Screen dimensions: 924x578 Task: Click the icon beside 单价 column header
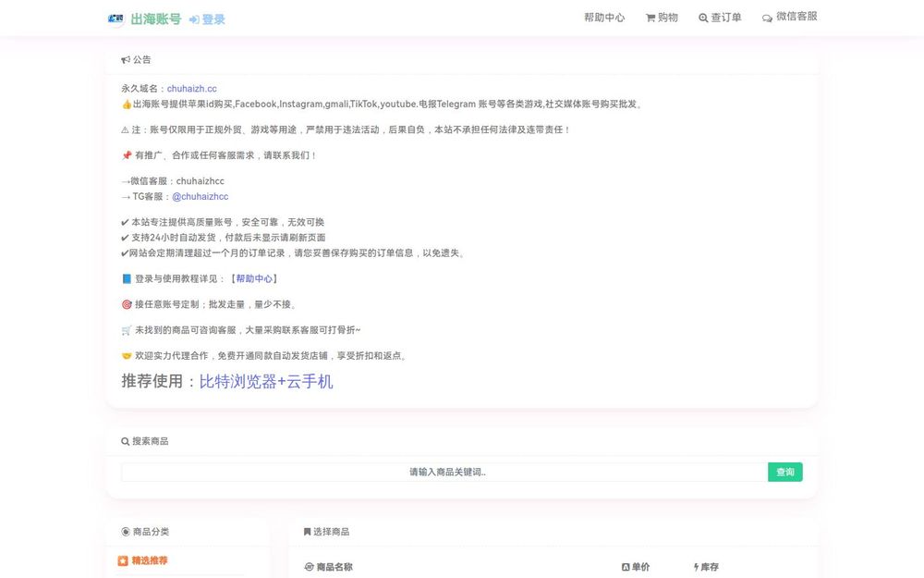pyautogui.click(x=626, y=567)
